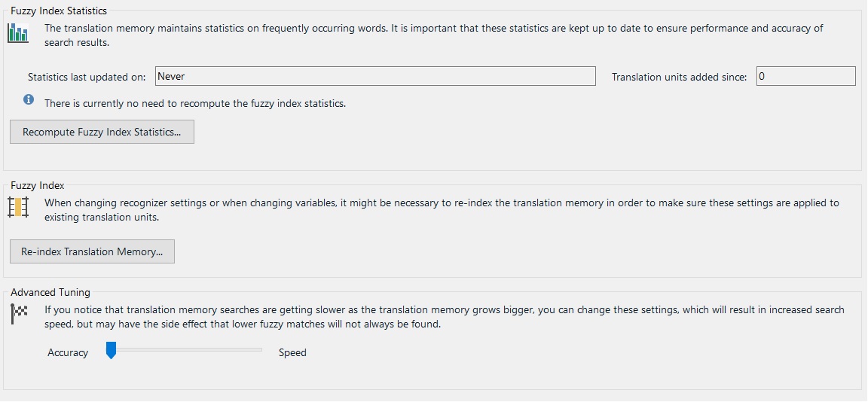Screen dimensions: 868x402
Task: Click the re-index description text under Fuzzy Index
Action: [x=441, y=210]
